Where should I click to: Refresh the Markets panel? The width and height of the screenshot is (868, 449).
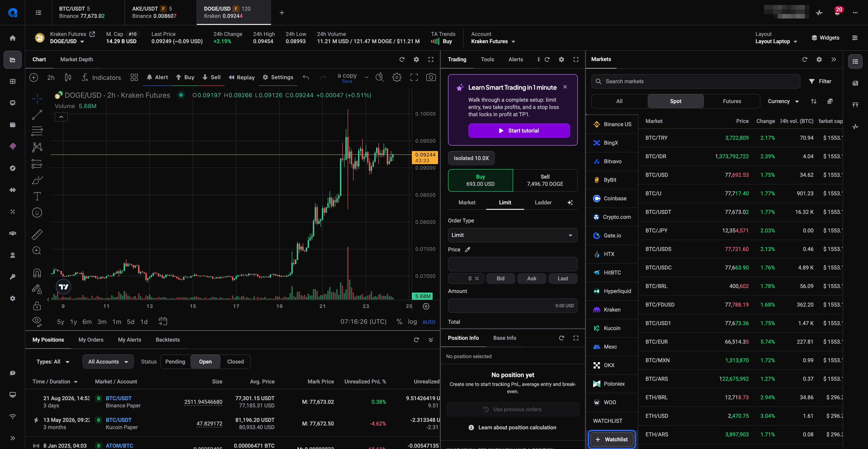(805, 59)
